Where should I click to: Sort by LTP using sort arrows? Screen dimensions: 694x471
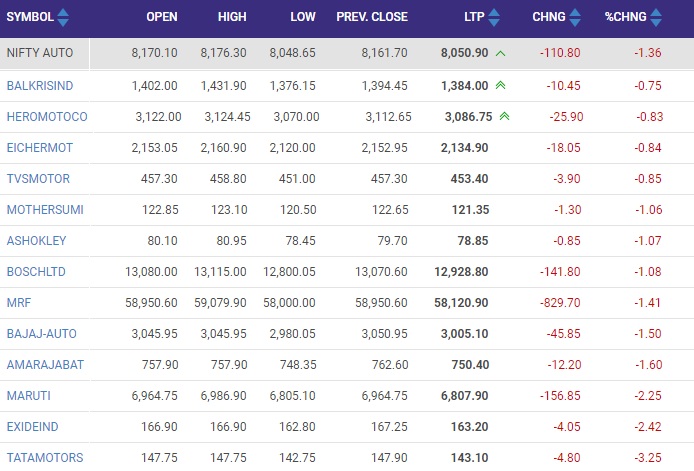coord(494,17)
